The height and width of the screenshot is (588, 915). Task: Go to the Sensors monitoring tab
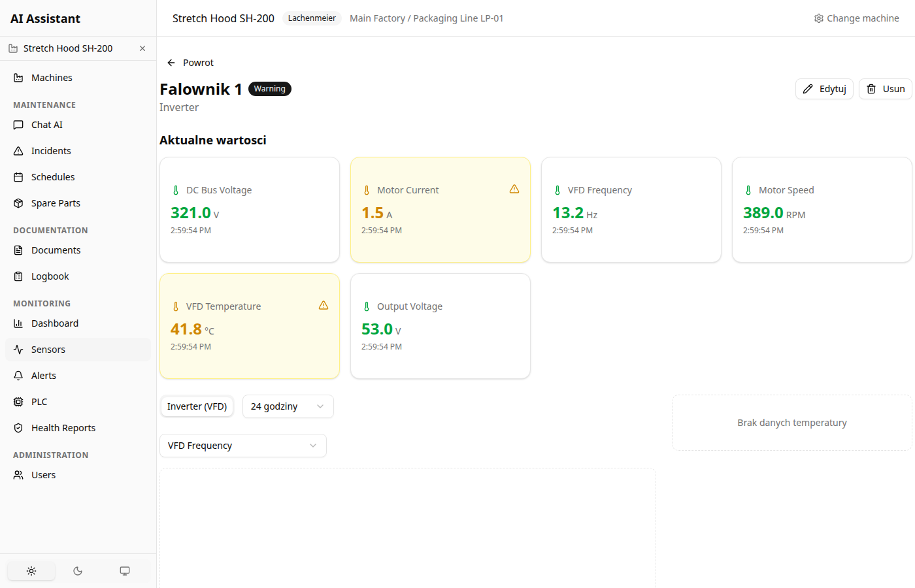pos(48,349)
